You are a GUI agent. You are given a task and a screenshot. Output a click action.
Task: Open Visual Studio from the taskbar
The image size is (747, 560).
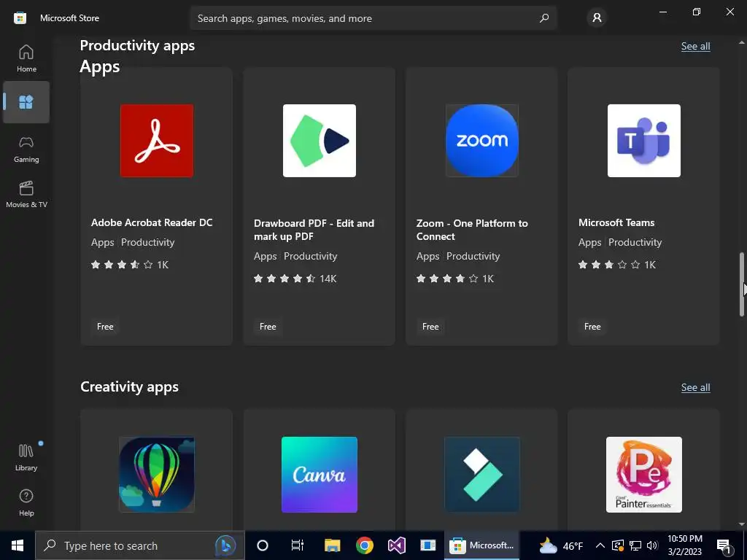(396, 545)
